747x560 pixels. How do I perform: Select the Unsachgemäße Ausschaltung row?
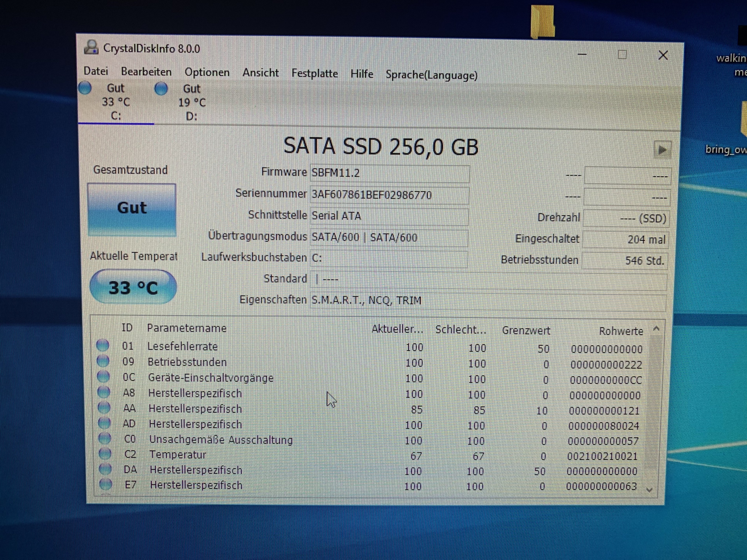pyautogui.click(x=221, y=439)
